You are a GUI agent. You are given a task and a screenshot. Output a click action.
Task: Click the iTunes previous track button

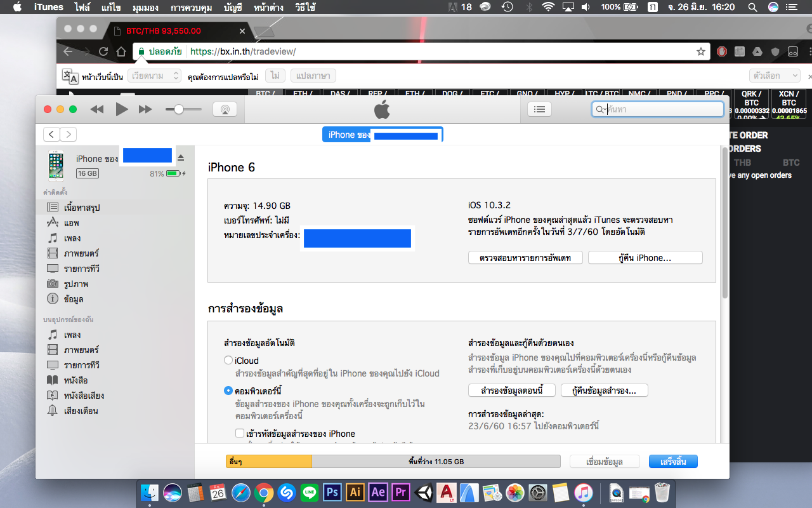tap(97, 109)
